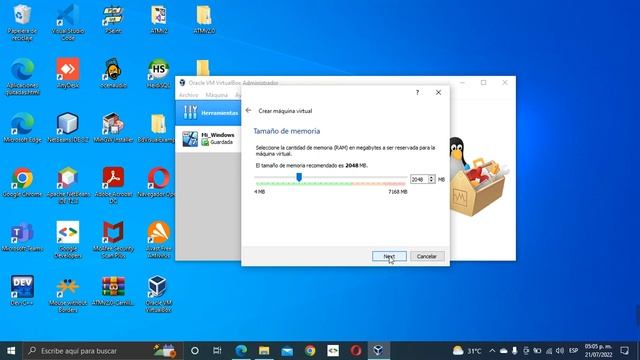Click the memory size slider handle
The width and height of the screenshot is (640, 360).
pyautogui.click(x=299, y=177)
